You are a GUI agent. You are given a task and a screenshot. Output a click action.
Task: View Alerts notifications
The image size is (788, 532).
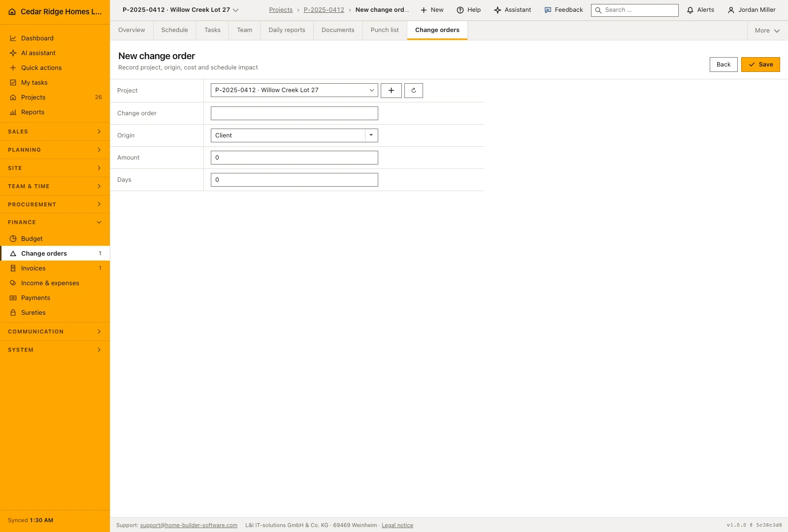click(700, 10)
